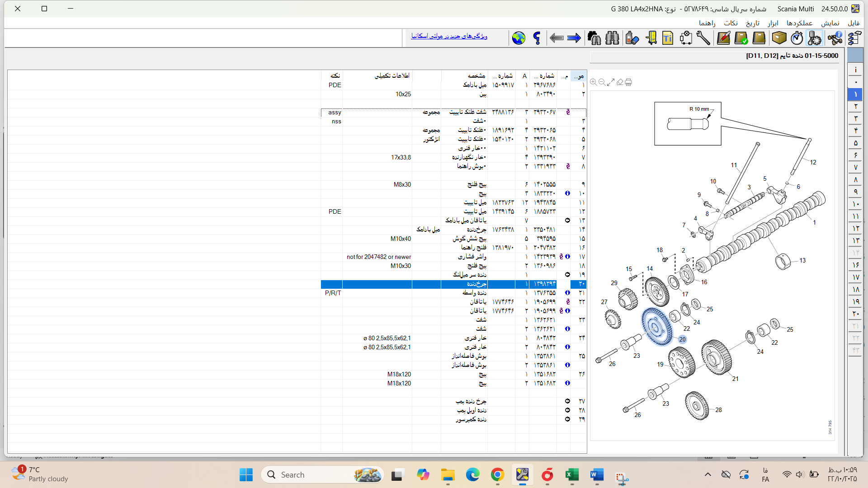Click eraser icon above the diagram
The height and width of the screenshot is (488, 868).
(620, 82)
